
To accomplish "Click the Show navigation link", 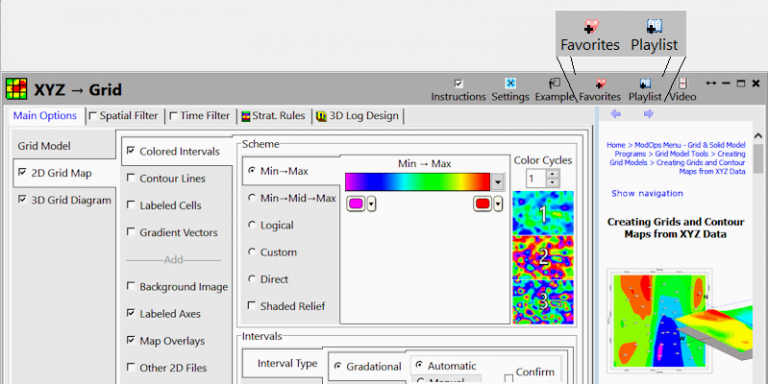I will pyautogui.click(x=647, y=193).
